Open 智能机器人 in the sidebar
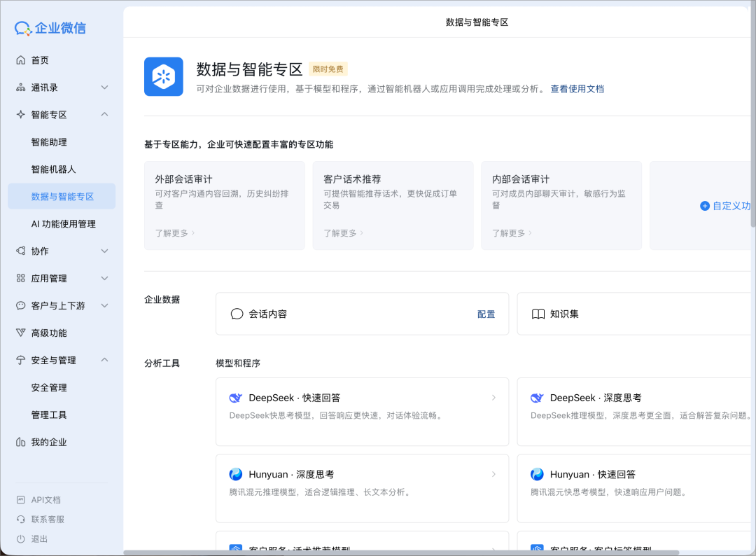The width and height of the screenshot is (756, 556). click(x=61, y=169)
